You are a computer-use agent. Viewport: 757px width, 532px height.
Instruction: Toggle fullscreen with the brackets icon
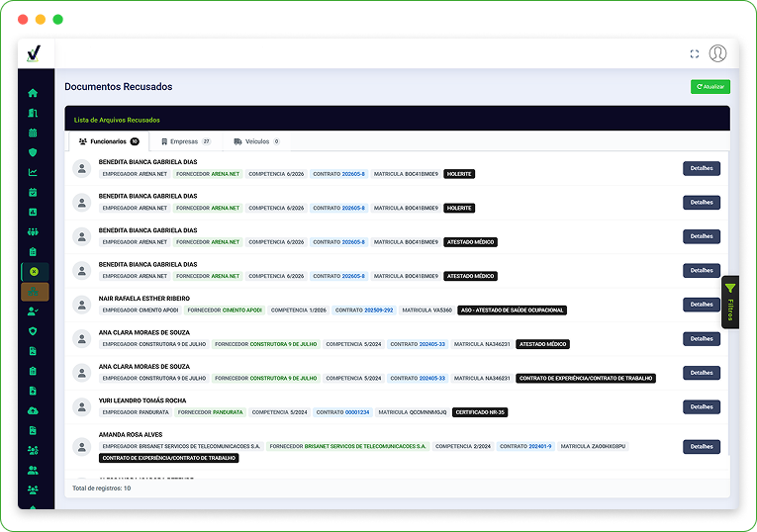[x=695, y=54]
